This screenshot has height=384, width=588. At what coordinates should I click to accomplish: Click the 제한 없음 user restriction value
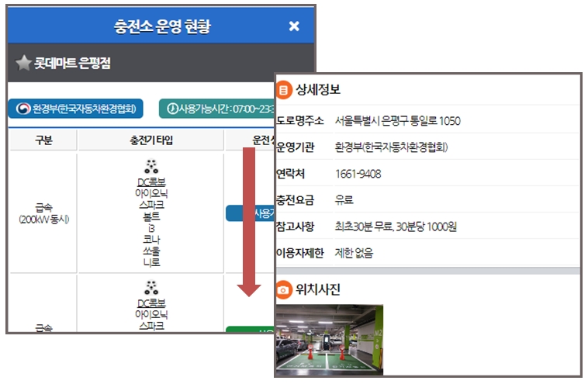point(354,253)
